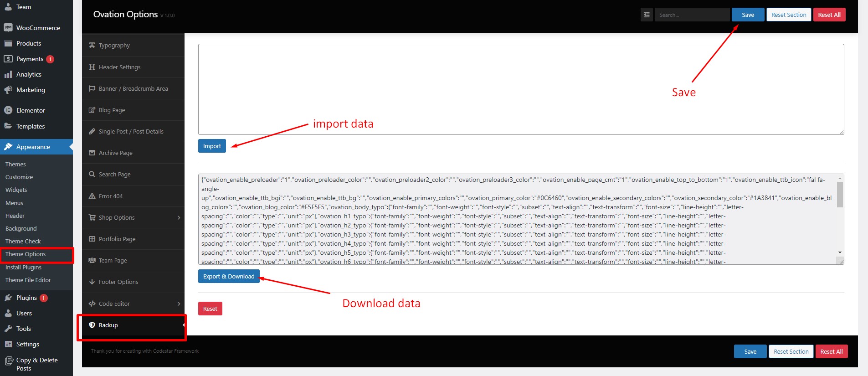Viewport: 868px width, 376px height.
Task: Click the Users icon
Action: 8,313
